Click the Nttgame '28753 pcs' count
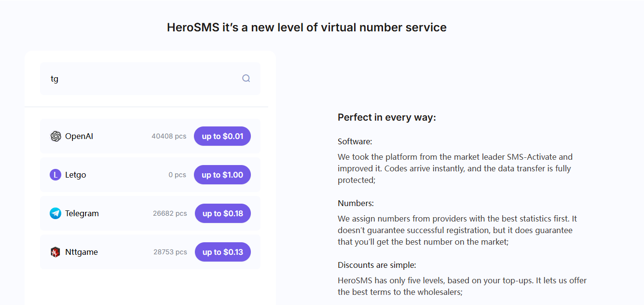Viewport: 644px width, 305px height. [x=170, y=252]
